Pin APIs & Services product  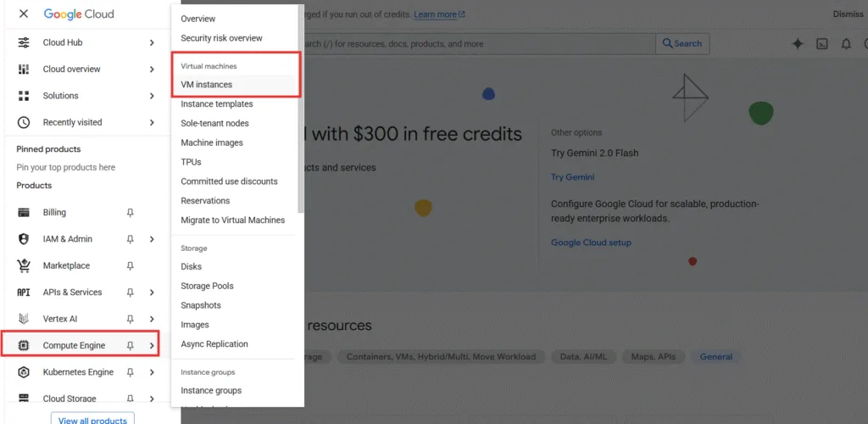[x=130, y=293]
